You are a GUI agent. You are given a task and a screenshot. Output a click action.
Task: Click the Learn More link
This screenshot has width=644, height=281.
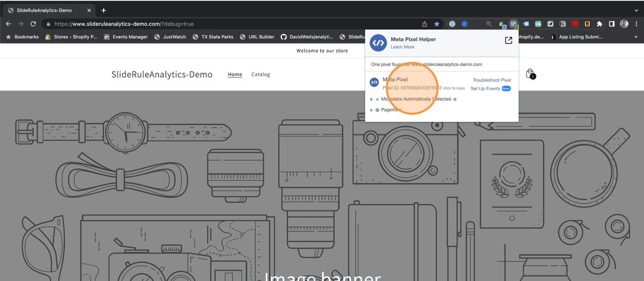[x=402, y=47]
